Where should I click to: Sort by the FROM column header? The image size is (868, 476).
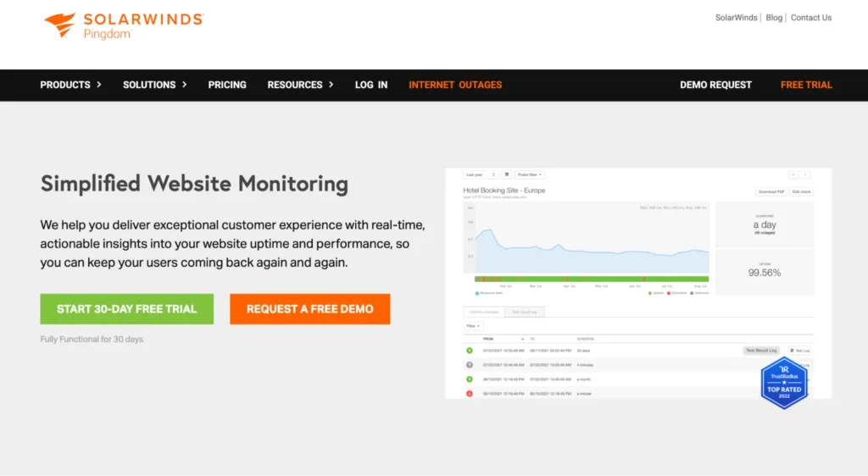coord(488,339)
